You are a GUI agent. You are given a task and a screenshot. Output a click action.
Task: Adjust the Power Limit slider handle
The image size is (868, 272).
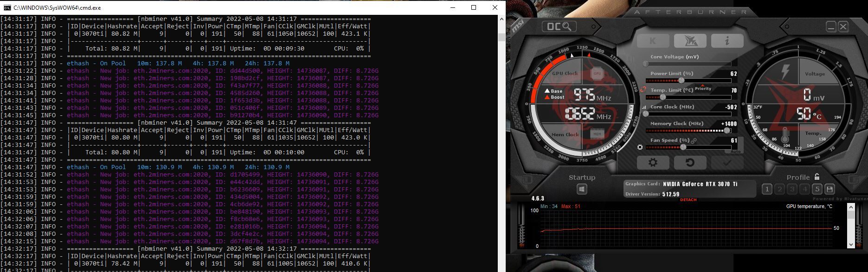click(x=681, y=81)
